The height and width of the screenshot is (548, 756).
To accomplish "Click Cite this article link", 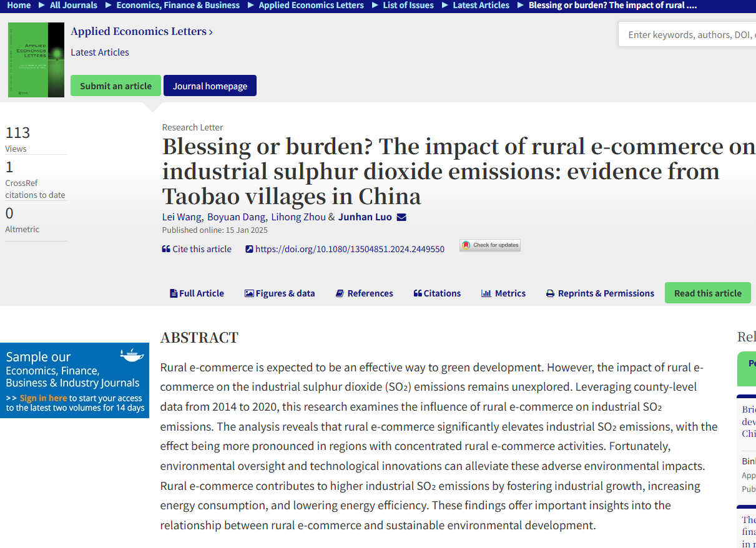I will (197, 249).
